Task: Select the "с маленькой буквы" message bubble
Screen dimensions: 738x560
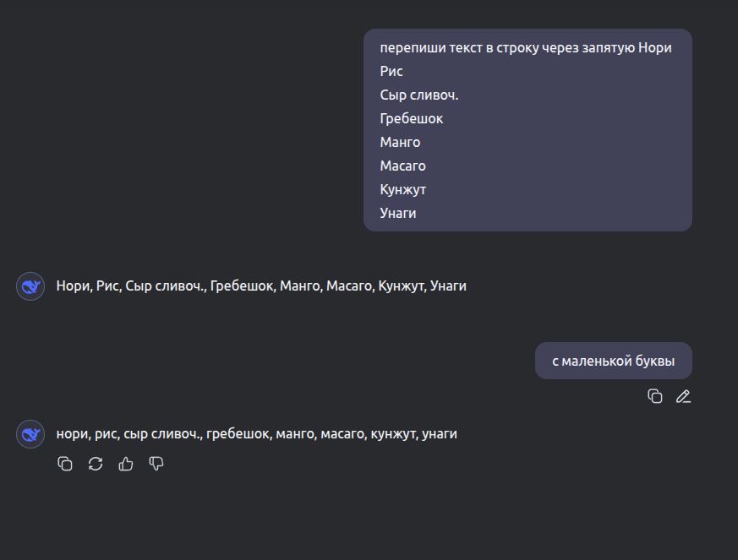Action: click(x=613, y=361)
